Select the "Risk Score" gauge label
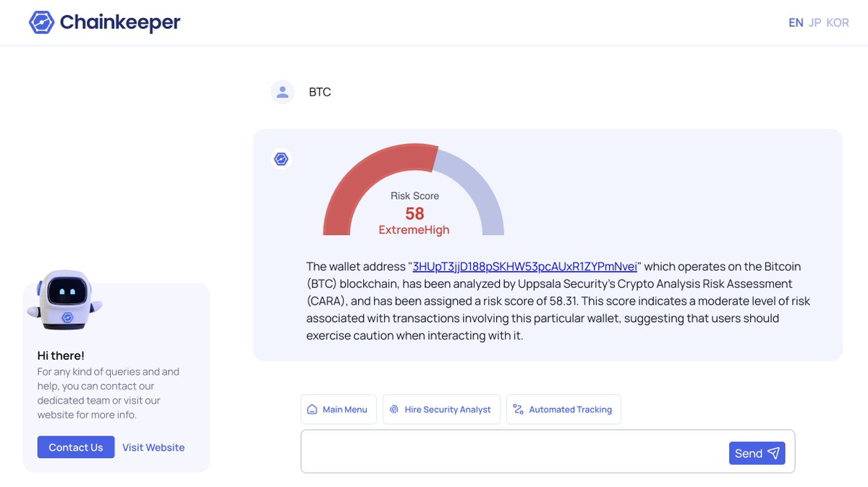The image size is (868, 487). click(x=414, y=195)
